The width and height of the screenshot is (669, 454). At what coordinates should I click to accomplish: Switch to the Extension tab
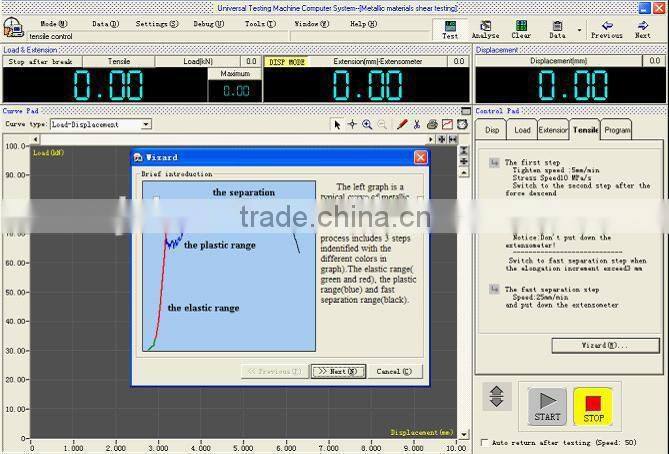pos(553,130)
